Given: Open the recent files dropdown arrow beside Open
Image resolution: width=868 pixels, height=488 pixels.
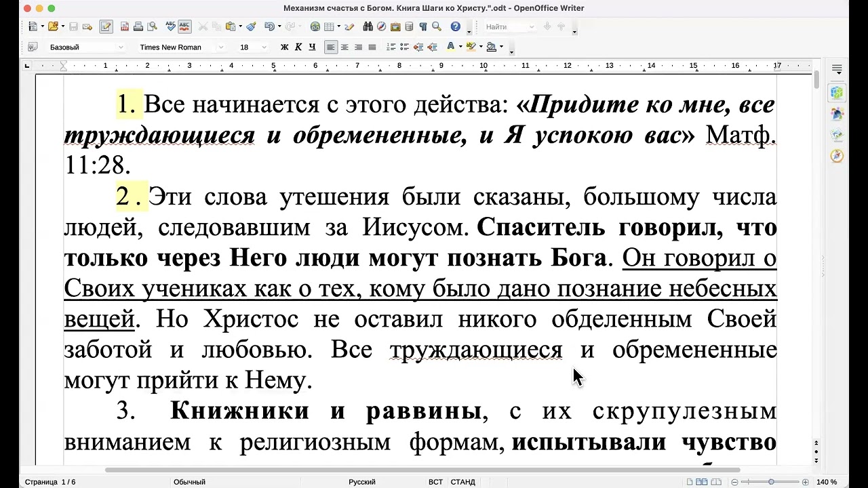Looking at the screenshot, I should pyautogui.click(x=62, y=27).
